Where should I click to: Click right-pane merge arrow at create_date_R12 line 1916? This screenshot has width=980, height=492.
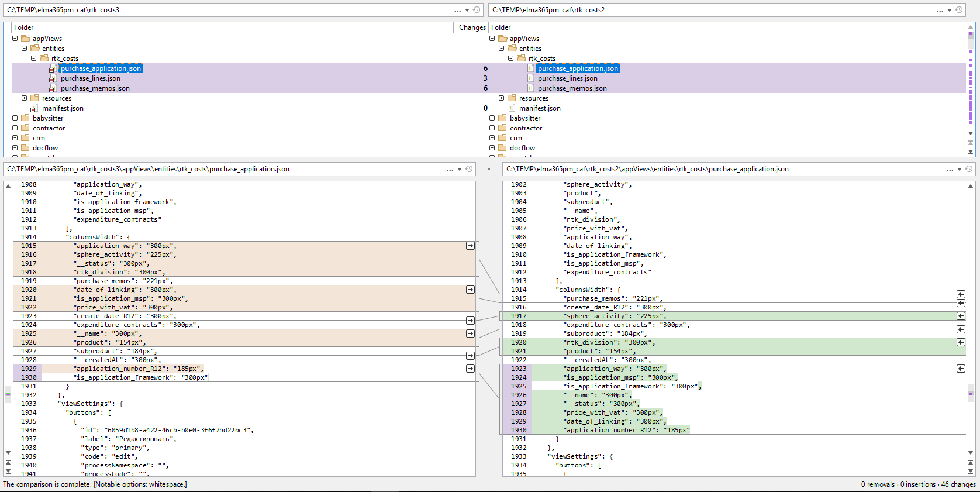pos(961,303)
